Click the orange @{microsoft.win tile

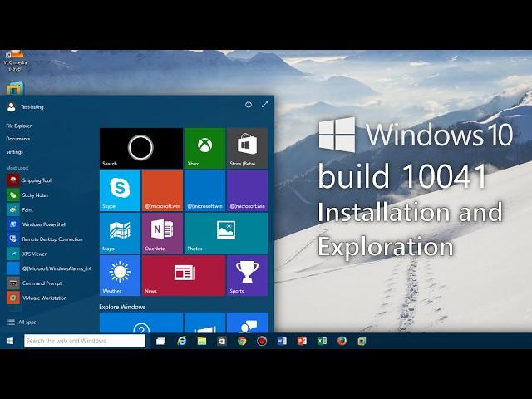163,190
